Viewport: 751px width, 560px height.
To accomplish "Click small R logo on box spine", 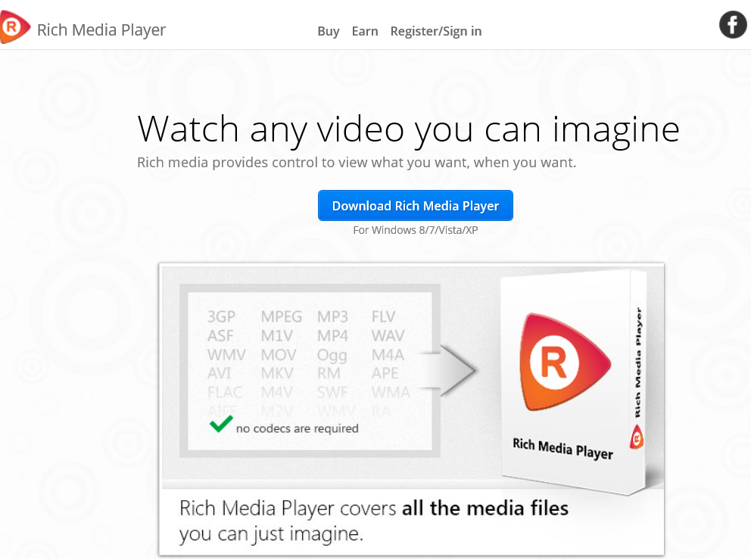I will pos(637,437).
